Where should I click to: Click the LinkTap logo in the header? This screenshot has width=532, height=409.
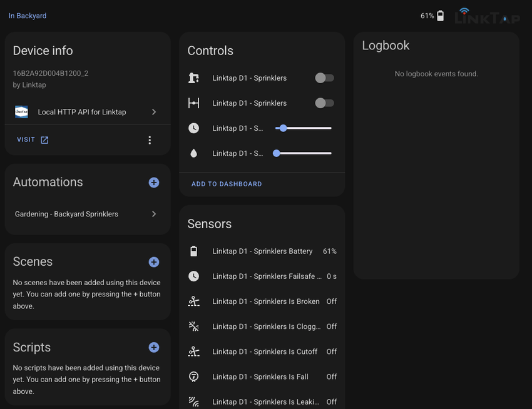click(487, 16)
